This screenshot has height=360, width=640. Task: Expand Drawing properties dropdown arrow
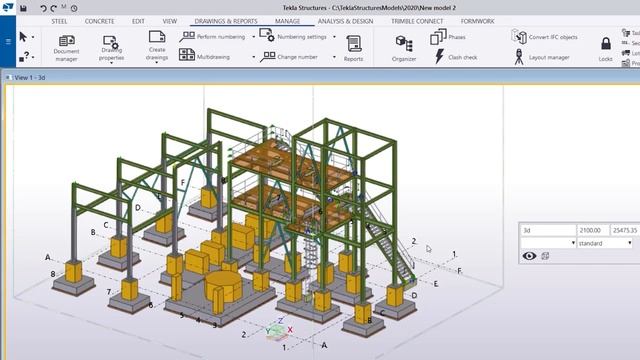point(111,63)
